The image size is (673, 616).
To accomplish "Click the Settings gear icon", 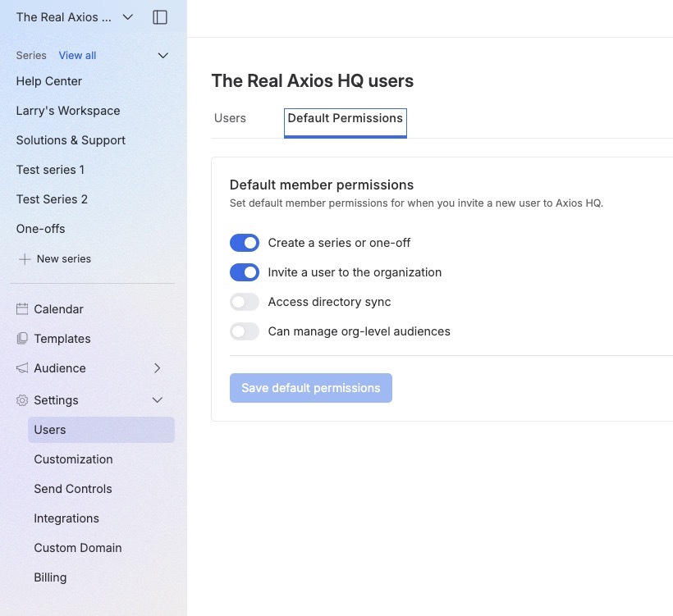I will [22, 400].
